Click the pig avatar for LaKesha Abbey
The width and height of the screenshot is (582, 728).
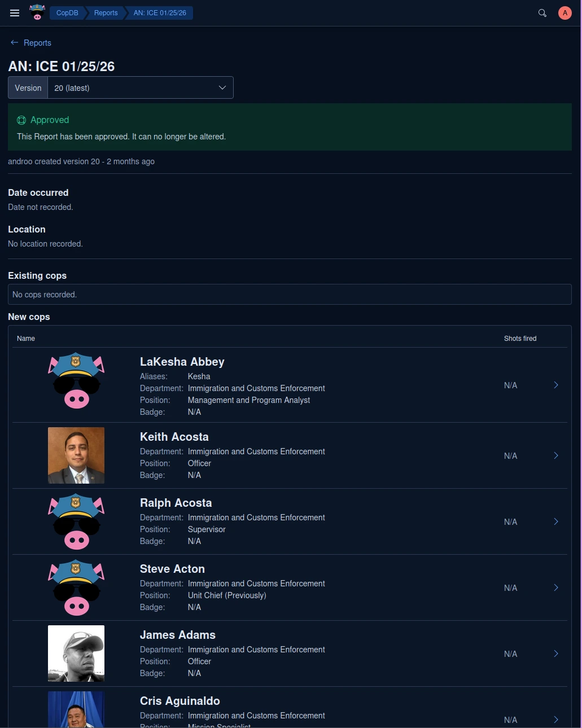(76, 381)
